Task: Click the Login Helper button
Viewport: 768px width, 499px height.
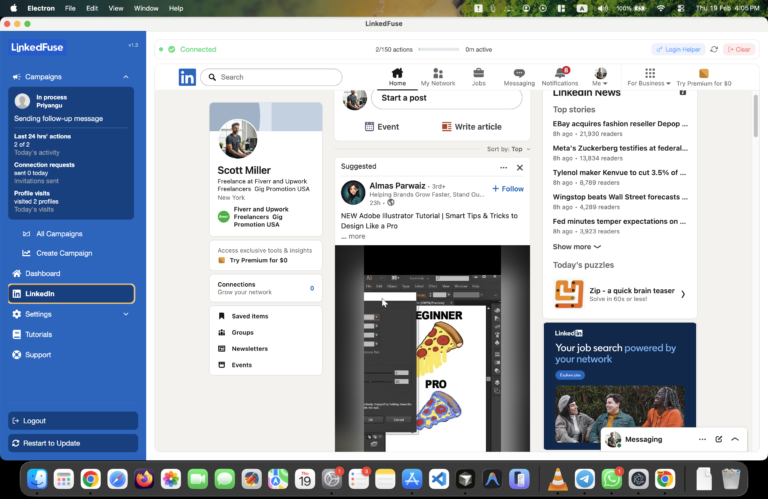Action: pos(678,49)
